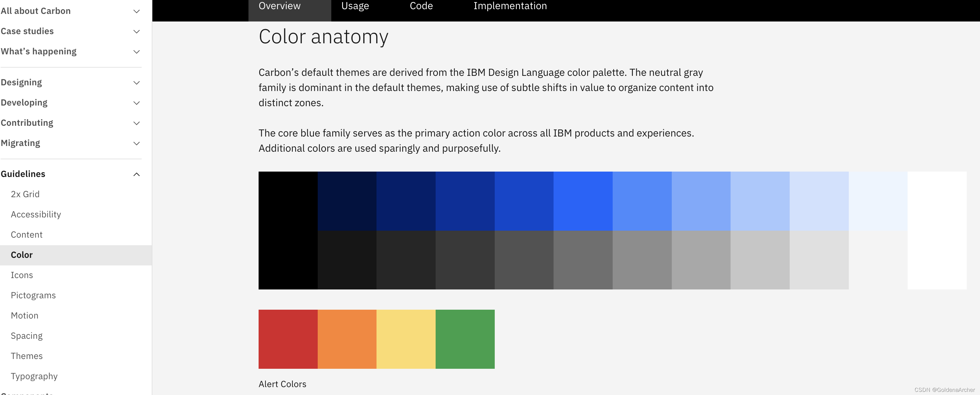
Task: Click the Color anatomy heading
Action: pyautogui.click(x=323, y=37)
